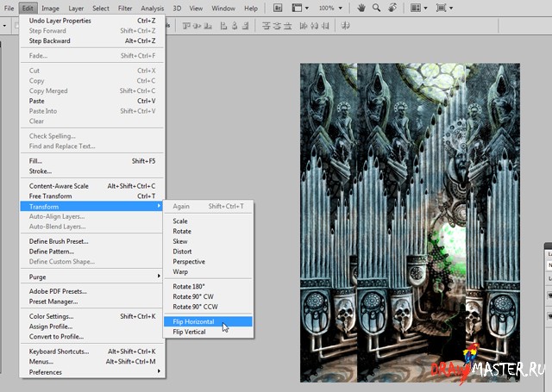
Task: Click Distribute Horizontal Centers icon
Action: coord(314,26)
